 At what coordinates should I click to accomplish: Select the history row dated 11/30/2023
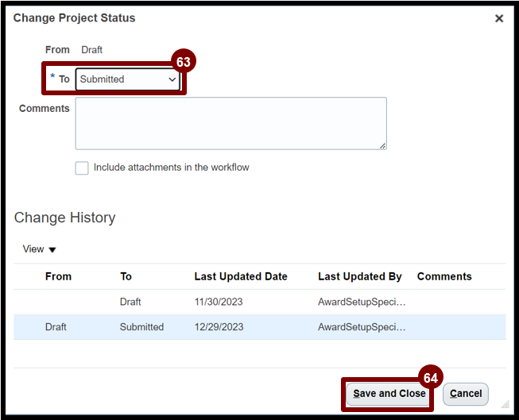219,302
